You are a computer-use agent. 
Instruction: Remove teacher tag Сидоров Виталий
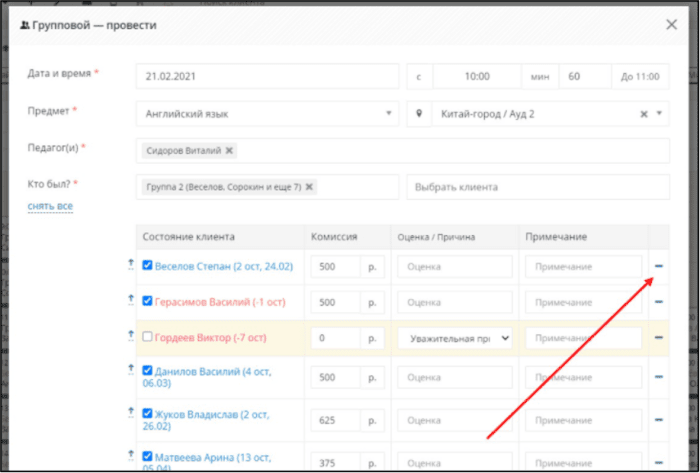tap(229, 150)
